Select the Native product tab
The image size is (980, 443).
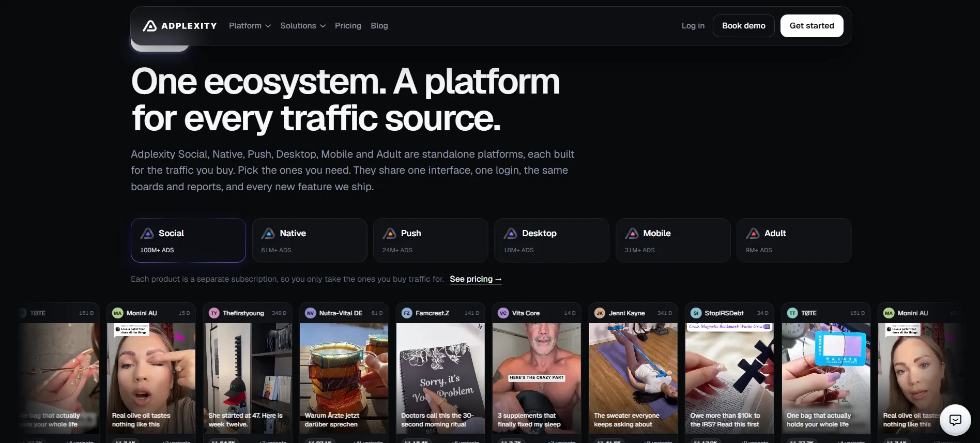pos(310,240)
